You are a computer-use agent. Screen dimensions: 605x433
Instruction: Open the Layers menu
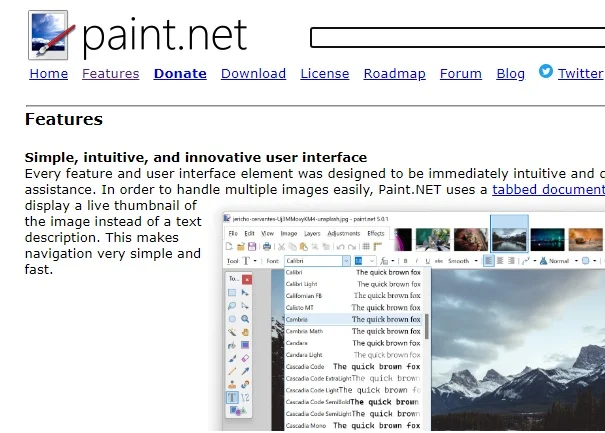click(312, 233)
